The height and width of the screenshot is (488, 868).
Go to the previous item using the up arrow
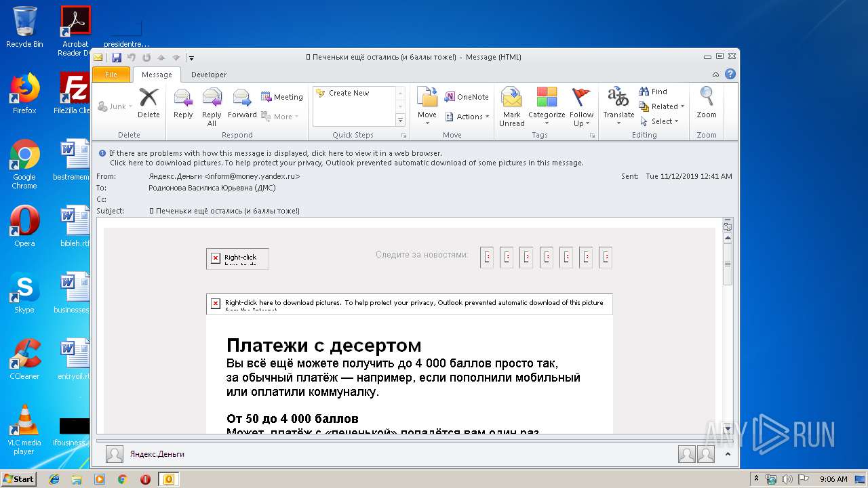(x=161, y=58)
